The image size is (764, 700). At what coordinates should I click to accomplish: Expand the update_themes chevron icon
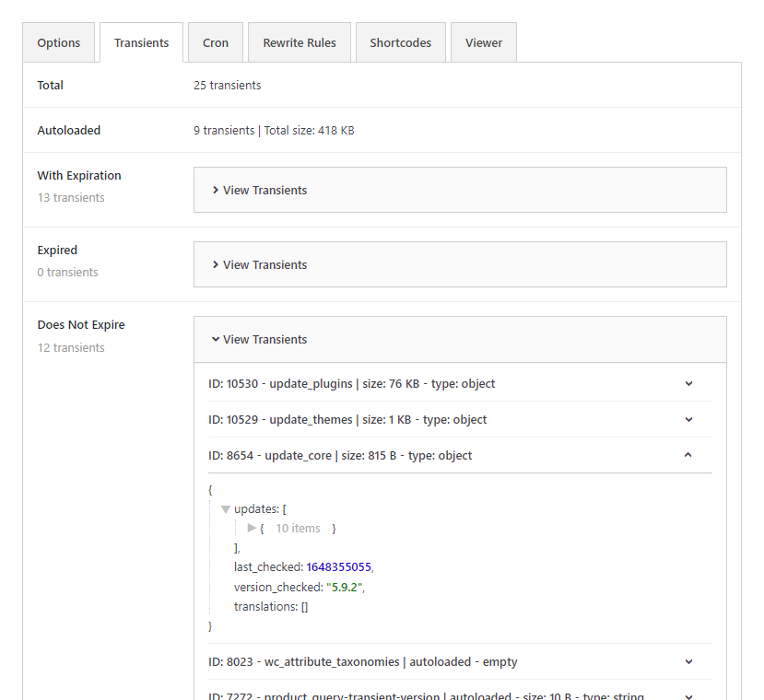(x=688, y=420)
